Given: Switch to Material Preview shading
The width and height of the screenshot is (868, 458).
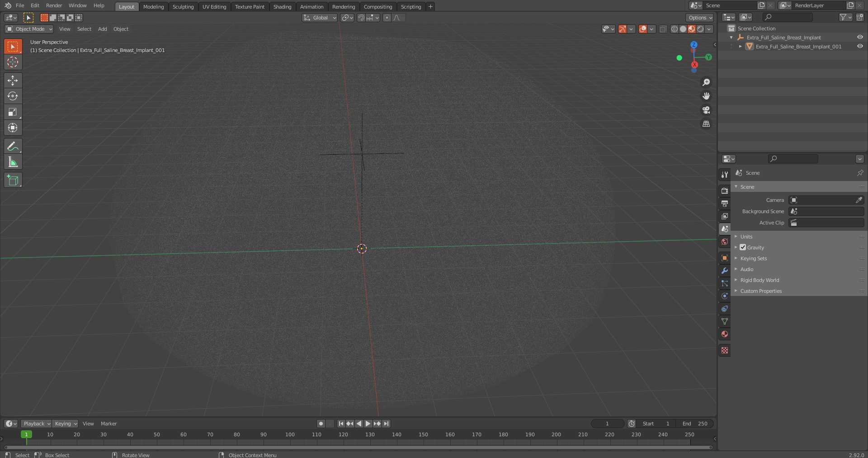Looking at the screenshot, I should (692, 29).
